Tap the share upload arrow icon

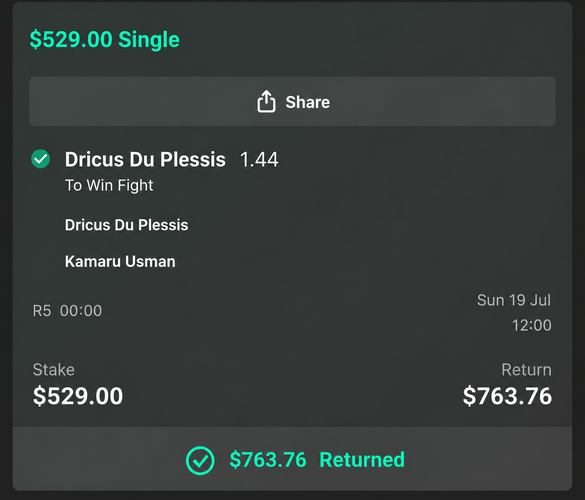[x=266, y=101]
